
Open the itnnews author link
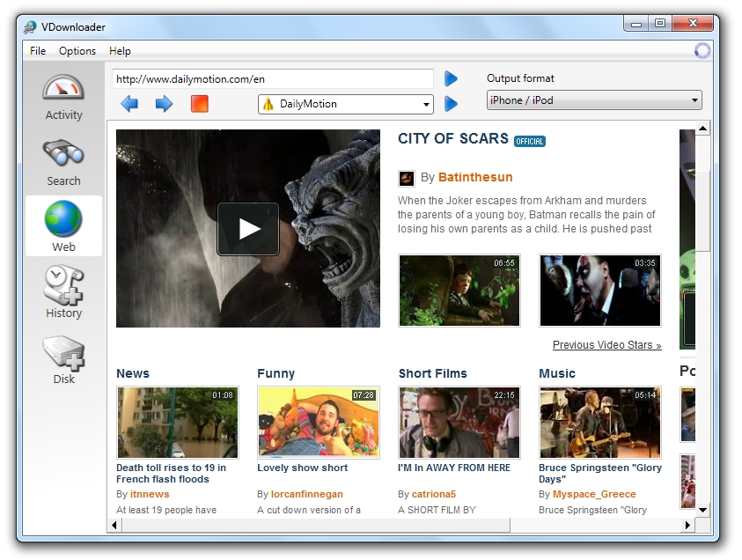click(150, 494)
